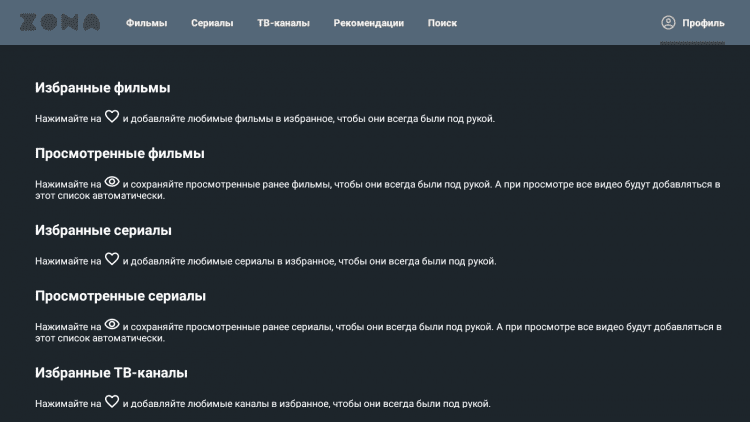Click the heart icon under Избранные фильмы
750x422 pixels.
coord(112,117)
